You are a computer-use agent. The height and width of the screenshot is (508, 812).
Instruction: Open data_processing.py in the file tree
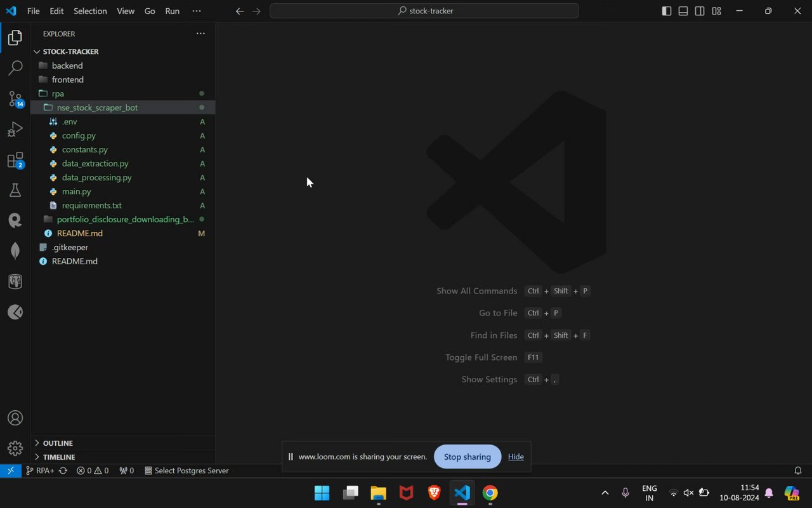coord(123,177)
